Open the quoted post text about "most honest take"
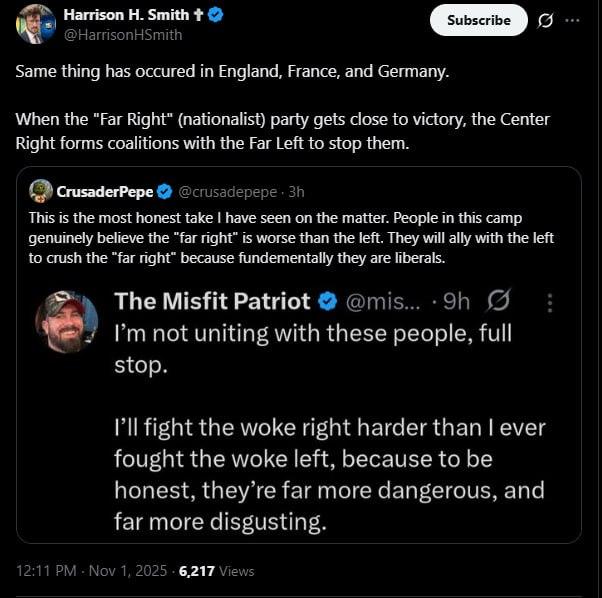 292,238
